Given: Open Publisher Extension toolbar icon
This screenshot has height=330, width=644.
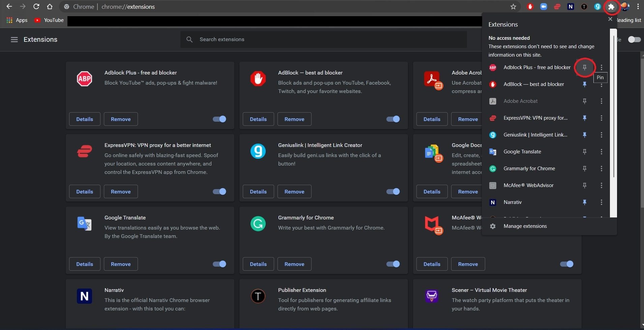Looking at the screenshot, I should point(584,6).
